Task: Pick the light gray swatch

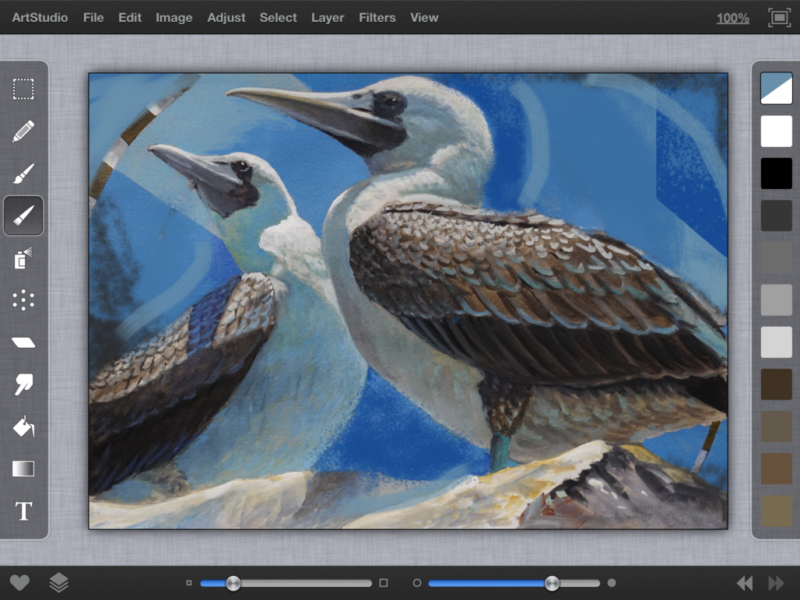Action: click(x=776, y=300)
